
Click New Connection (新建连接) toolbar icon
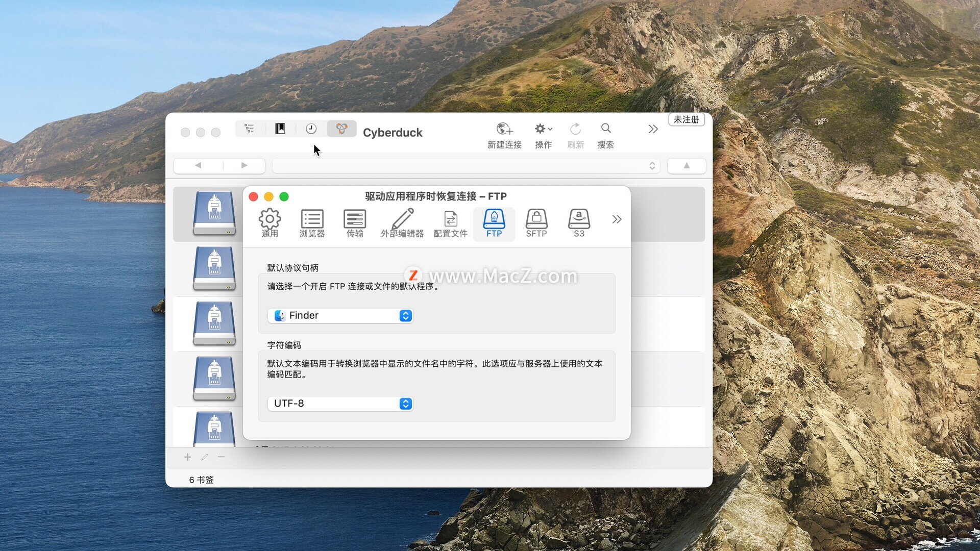point(504,129)
